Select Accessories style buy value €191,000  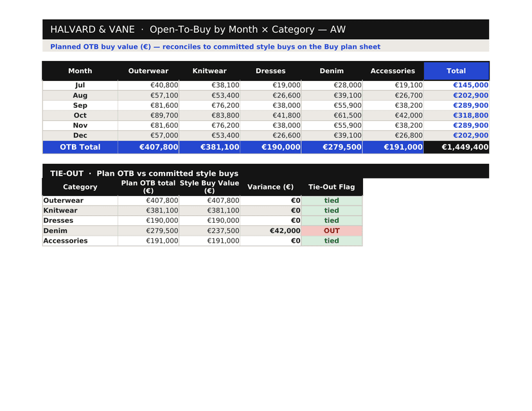click(x=209, y=241)
